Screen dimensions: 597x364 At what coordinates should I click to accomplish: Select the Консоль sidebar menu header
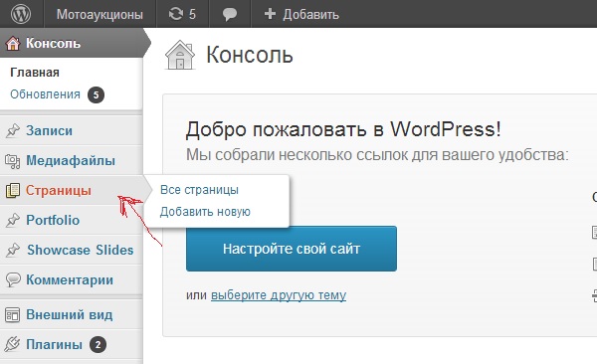coord(73,43)
